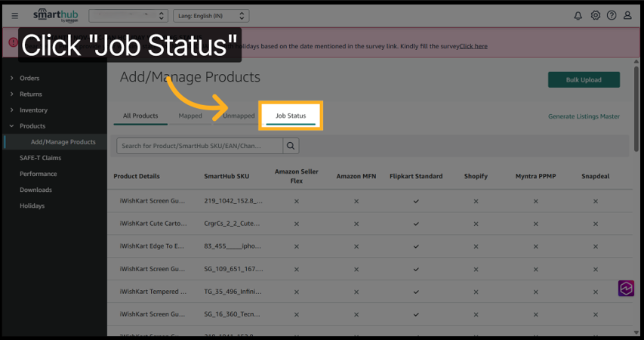This screenshot has width=644, height=340.
Task: Open the Generate Listings Master link
Action: pyautogui.click(x=584, y=116)
